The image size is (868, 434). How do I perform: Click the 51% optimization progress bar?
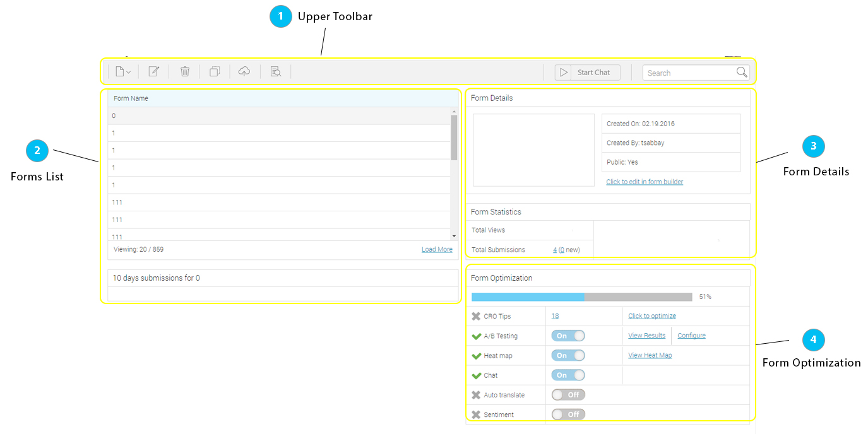[582, 296]
